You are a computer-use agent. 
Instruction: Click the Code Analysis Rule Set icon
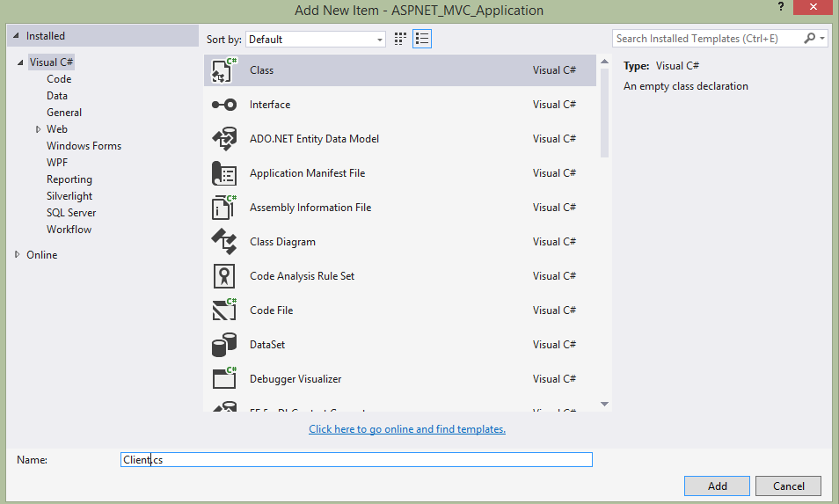point(224,276)
